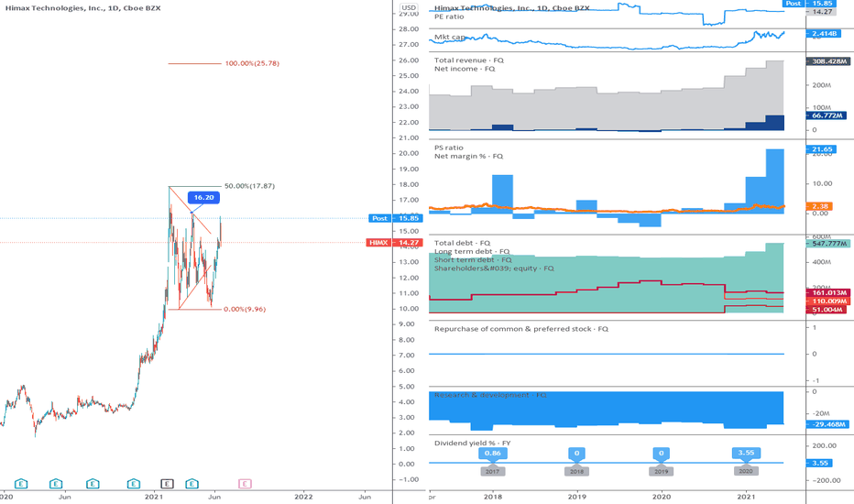
Task: Click the Net income · FQ legend
Action: point(465,69)
